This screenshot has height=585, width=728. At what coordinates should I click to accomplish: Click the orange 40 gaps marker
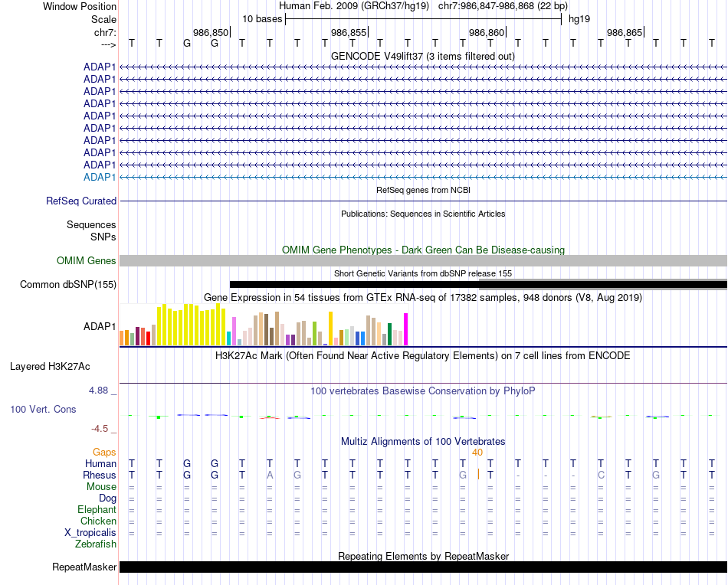[x=477, y=453]
